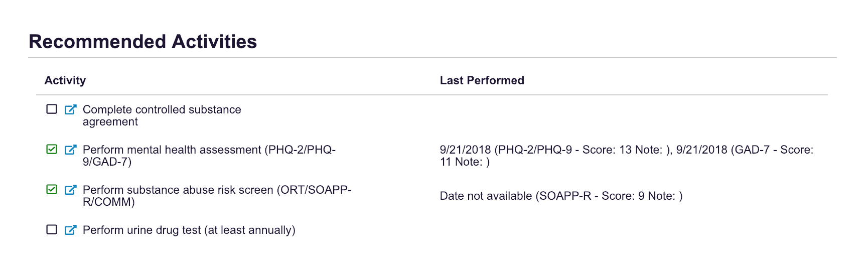
Task: Click the 'Complete controlled substance agreement' label
Action: coord(162,115)
